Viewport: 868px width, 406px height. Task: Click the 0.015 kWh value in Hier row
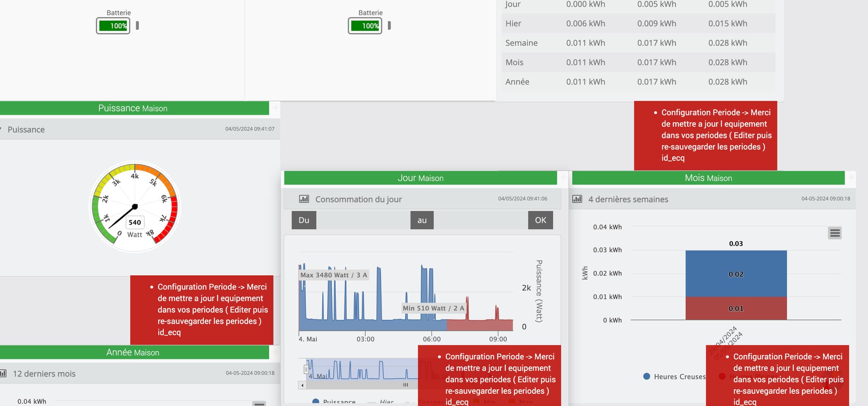coord(727,23)
